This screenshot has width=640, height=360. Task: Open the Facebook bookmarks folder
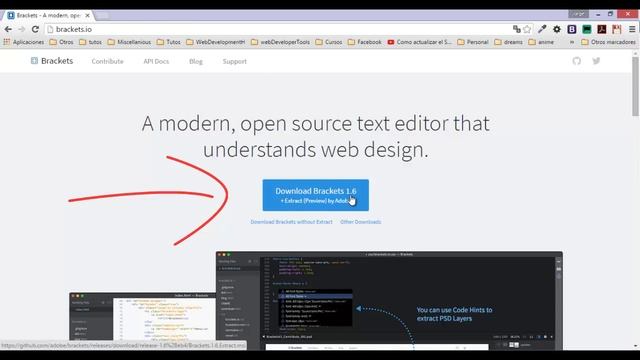[x=364, y=42]
